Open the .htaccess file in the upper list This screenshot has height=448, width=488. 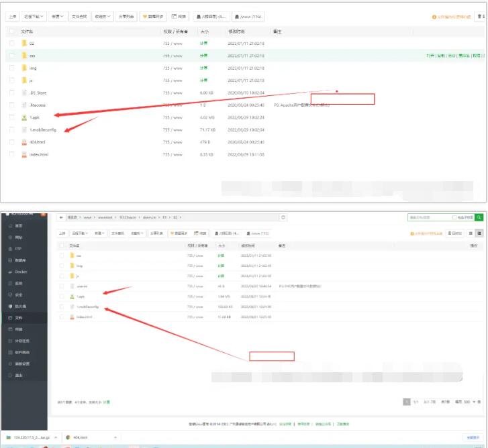(x=38, y=105)
